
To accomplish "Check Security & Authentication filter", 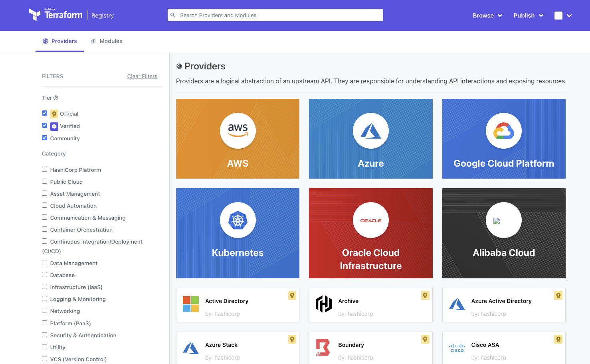I will pyautogui.click(x=45, y=335).
